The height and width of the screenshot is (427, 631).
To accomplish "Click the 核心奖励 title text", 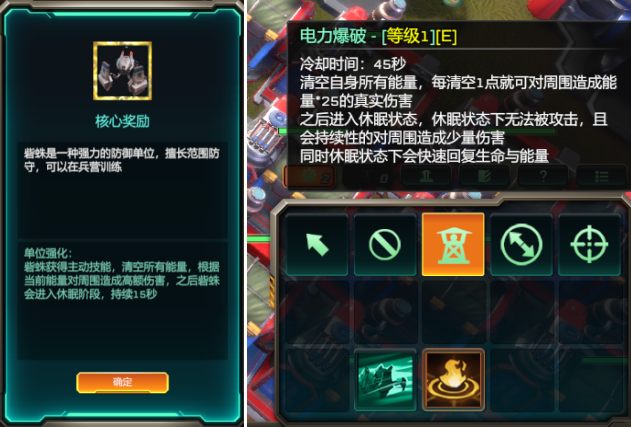I will tap(122, 121).
